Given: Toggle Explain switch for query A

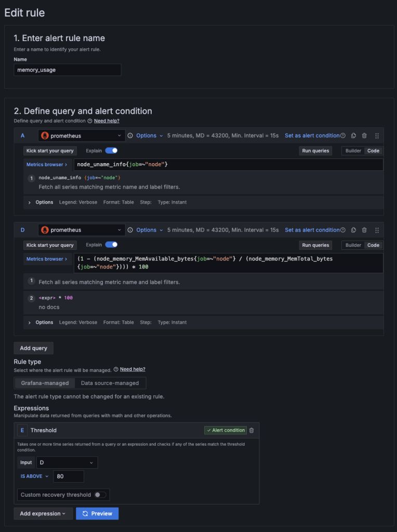Looking at the screenshot, I should (x=111, y=151).
